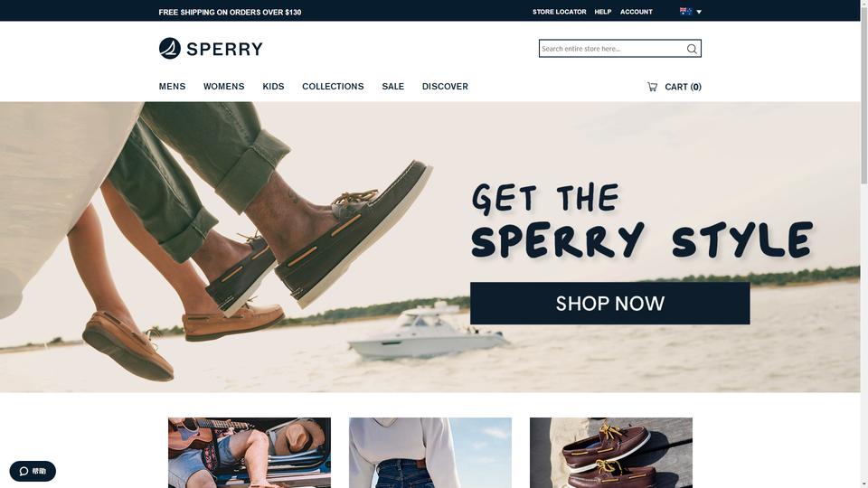The width and height of the screenshot is (868, 488).
Task: Click the brown boat shoes thumbnail
Action: pos(611,453)
